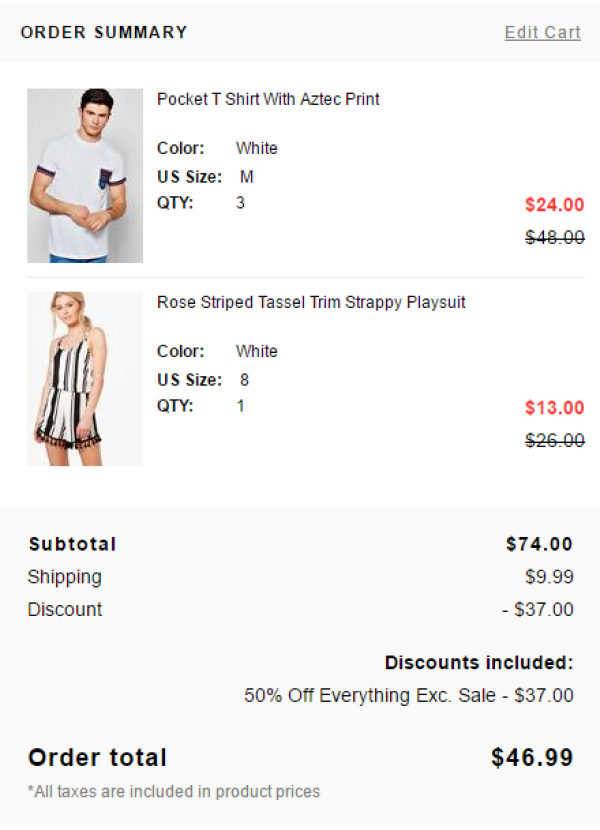Select the $13.00 playsuit sale price
Image resolution: width=600 pixels, height=830 pixels.
554,408
